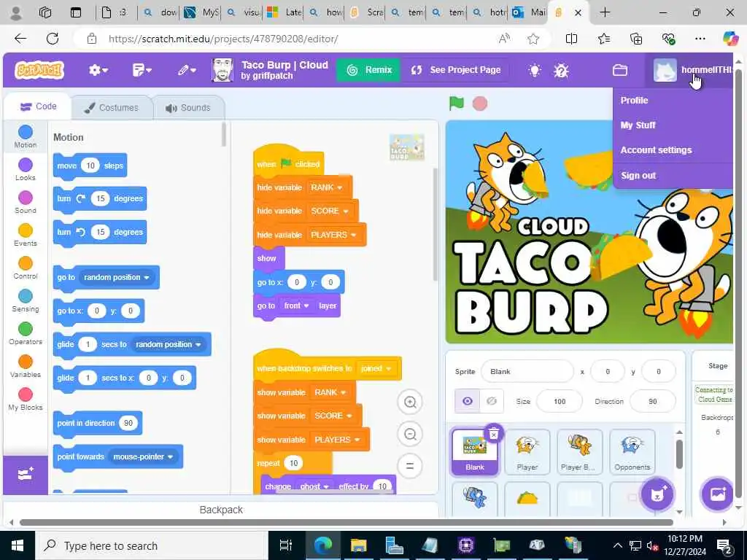Open Account settings menu item

656,150
